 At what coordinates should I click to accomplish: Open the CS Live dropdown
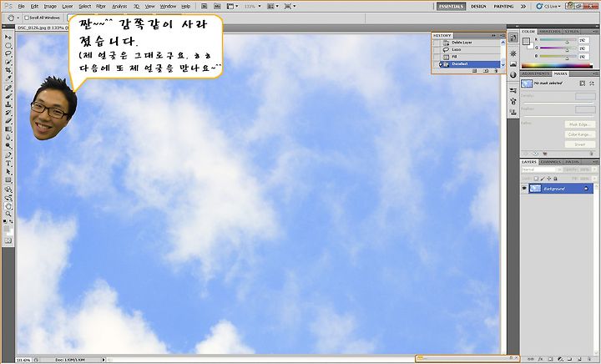coord(548,6)
